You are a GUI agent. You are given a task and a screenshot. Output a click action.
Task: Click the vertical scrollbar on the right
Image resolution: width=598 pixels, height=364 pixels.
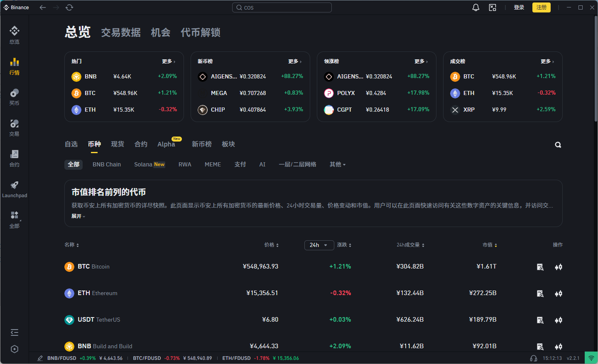tap(596, 68)
